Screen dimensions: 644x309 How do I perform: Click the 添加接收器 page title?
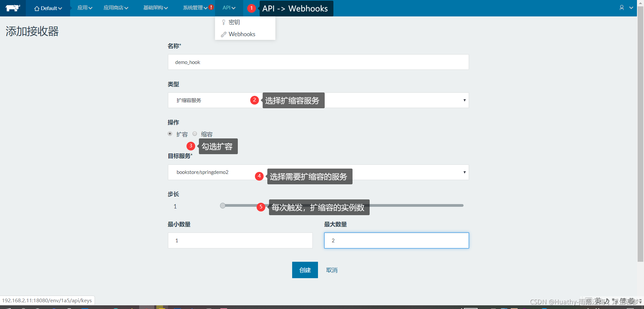pyautogui.click(x=32, y=32)
